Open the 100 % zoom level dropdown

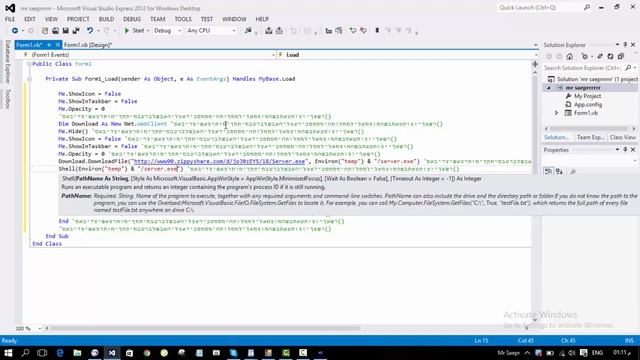point(40,328)
